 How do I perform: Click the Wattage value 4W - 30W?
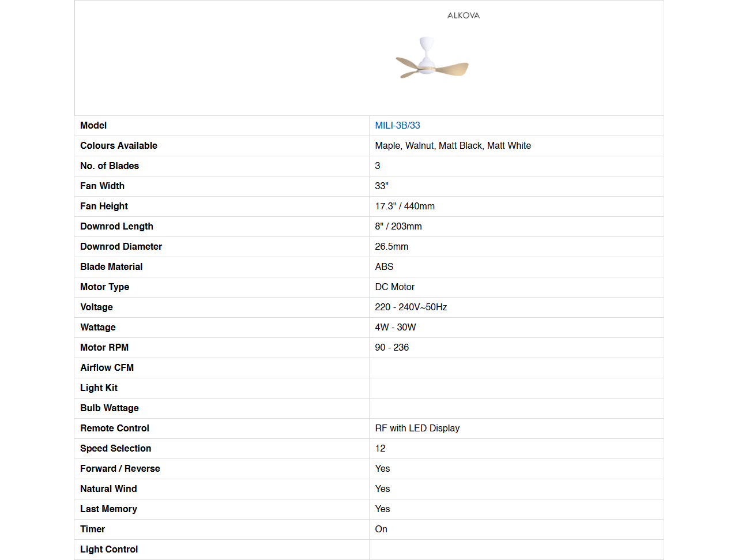[x=396, y=328]
